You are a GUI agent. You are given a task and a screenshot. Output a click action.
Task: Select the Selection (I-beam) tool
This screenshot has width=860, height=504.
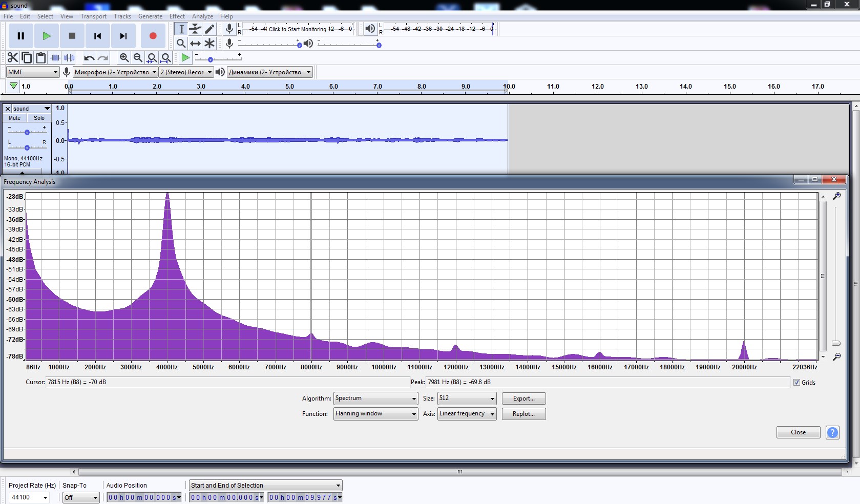point(181,29)
